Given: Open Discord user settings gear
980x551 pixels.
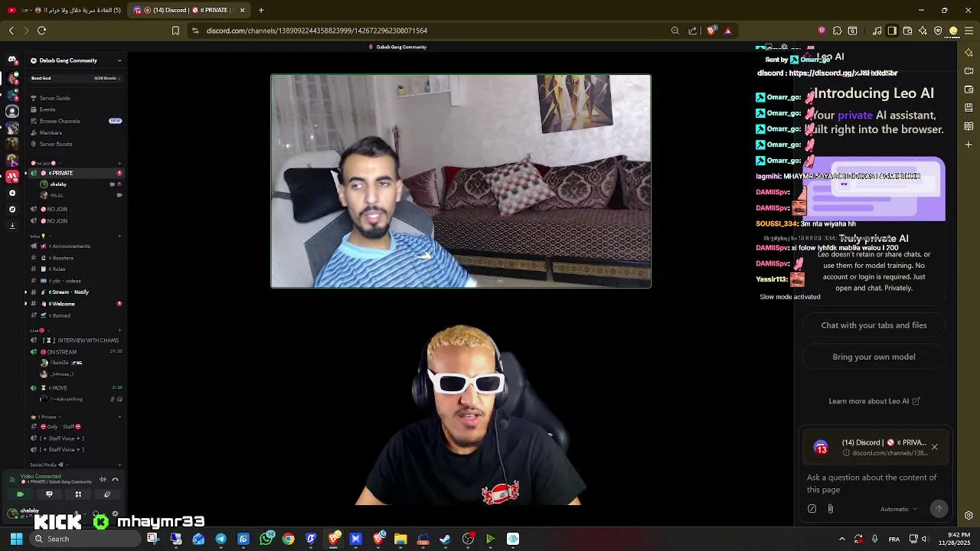Looking at the screenshot, I should (115, 514).
